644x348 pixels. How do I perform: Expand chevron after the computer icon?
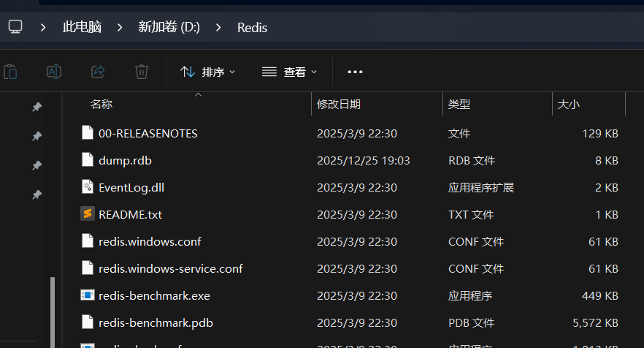pyautogui.click(x=42, y=27)
